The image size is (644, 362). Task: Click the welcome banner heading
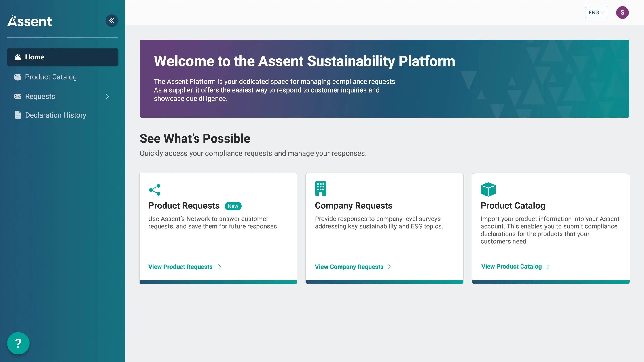[x=304, y=61]
